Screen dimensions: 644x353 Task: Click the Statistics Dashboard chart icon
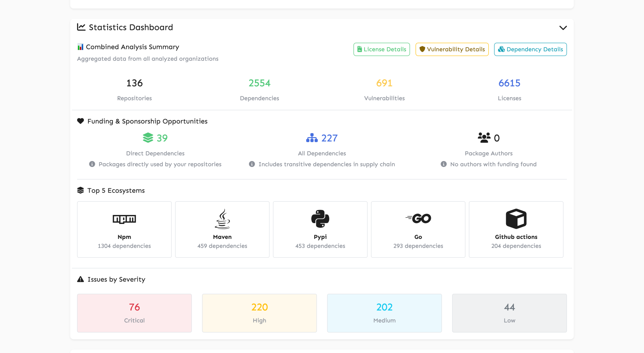click(81, 27)
